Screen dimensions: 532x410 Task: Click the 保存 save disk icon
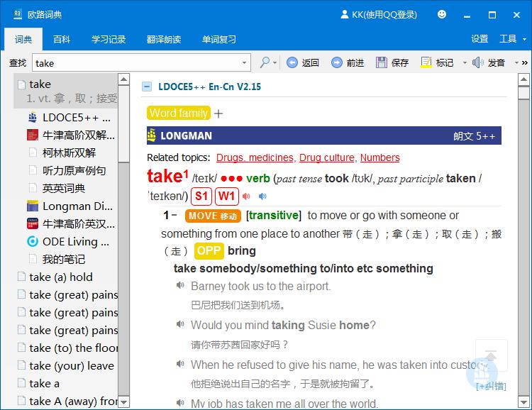point(382,62)
